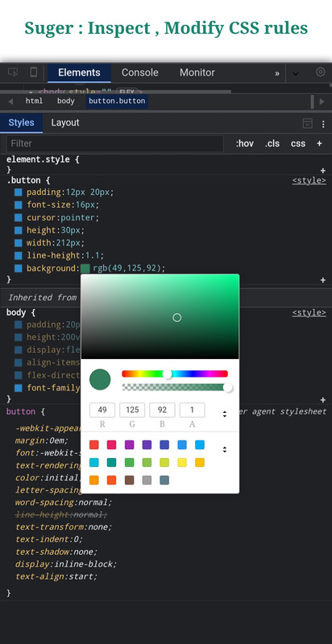The width and height of the screenshot is (332, 644).
Task: Click the display:inline-block declaration
Action: [x=66, y=564]
